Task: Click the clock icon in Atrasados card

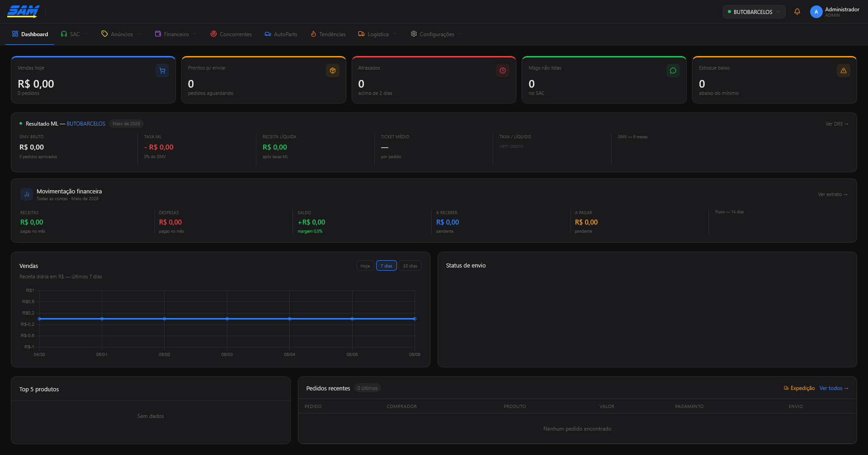Action: point(503,70)
